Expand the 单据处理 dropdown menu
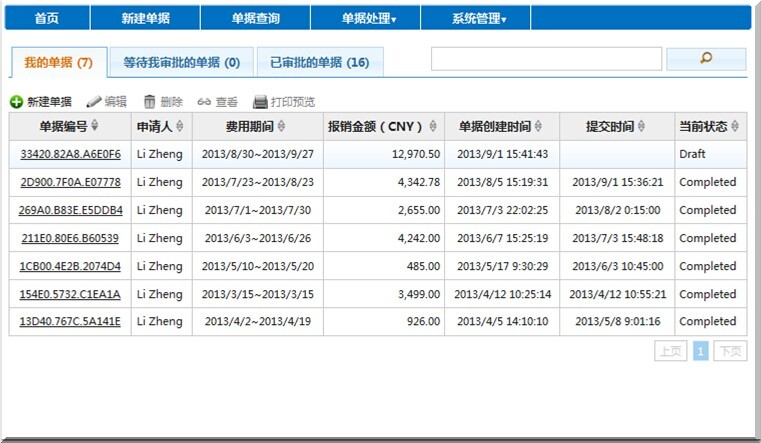761x443 pixels. point(368,18)
